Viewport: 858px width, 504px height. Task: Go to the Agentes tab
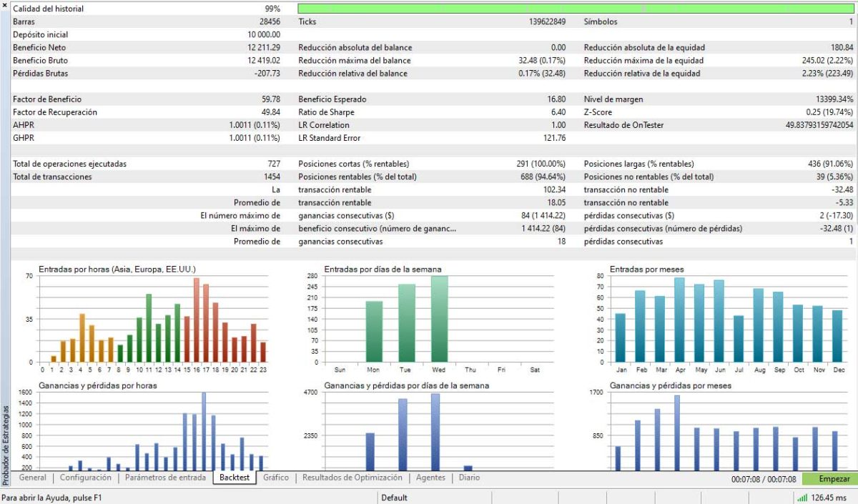click(x=430, y=478)
